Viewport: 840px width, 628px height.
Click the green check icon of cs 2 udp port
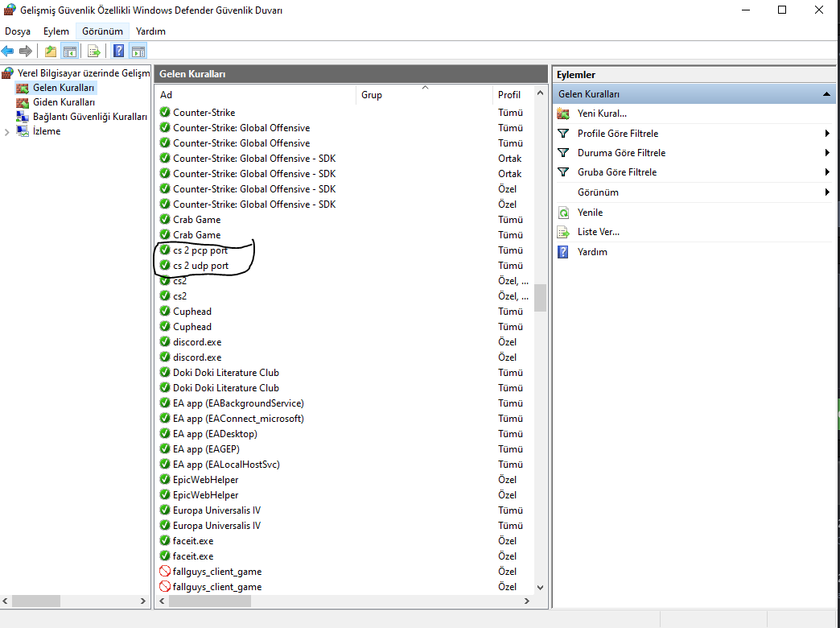pyautogui.click(x=165, y=265)
